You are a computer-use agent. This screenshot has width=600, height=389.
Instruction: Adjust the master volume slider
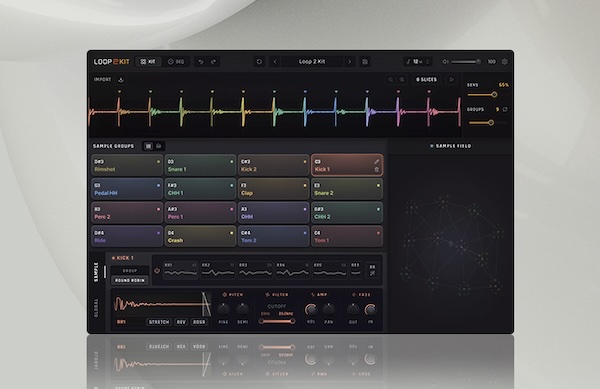point(466,62)
